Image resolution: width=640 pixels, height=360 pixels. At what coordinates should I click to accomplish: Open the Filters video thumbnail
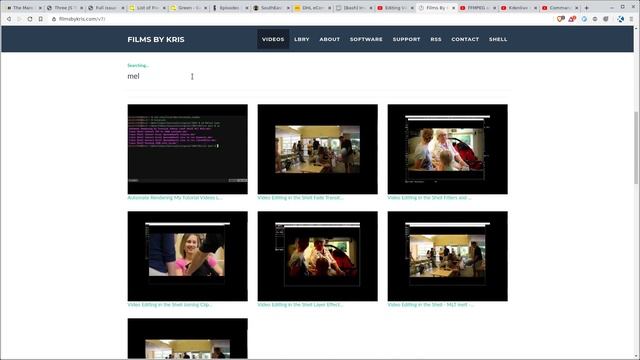(x=448, y=149)
